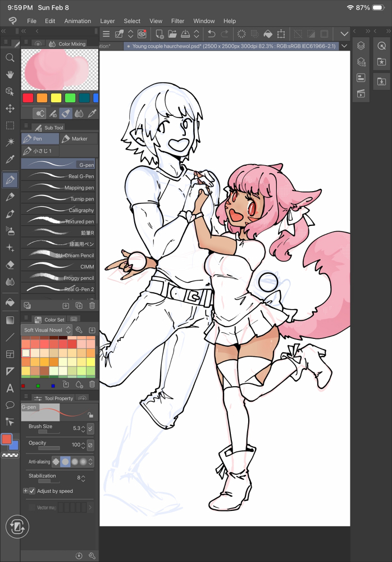
Task: Select the Zoom magnifier tool
Action: pos(10,57)
